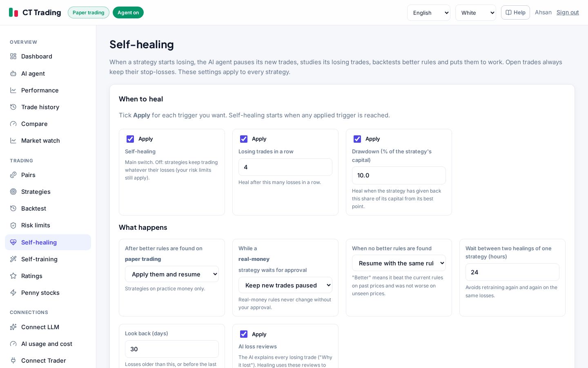Click the Connect Trader plug icon
This screenshot has width=588, height=368.
pos(13,361)
